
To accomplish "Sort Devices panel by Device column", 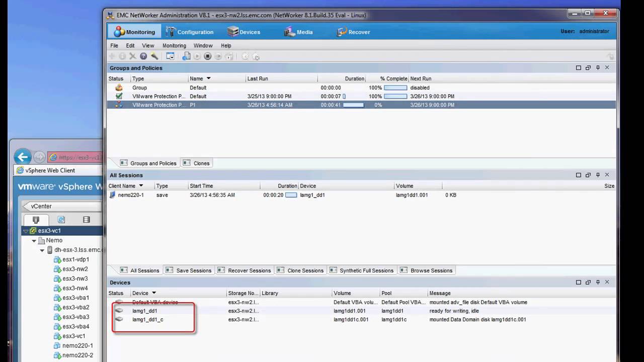I will click(178, 293).
